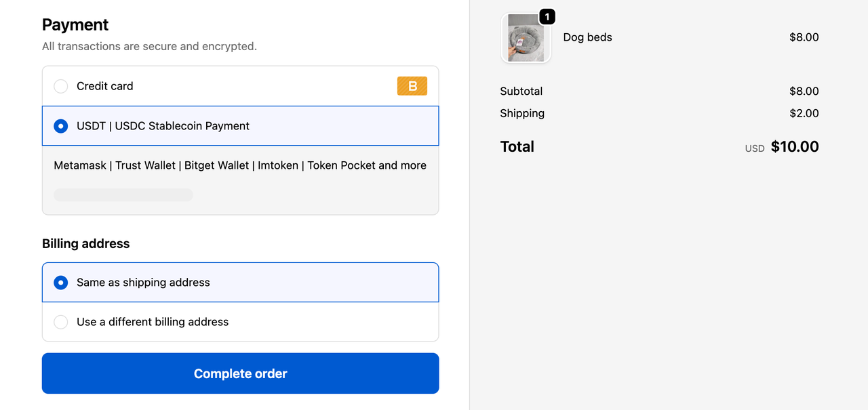This screenshot has height=410, width=868.
Task: Click the $10.00 total amount
Action: pos(794,147)
